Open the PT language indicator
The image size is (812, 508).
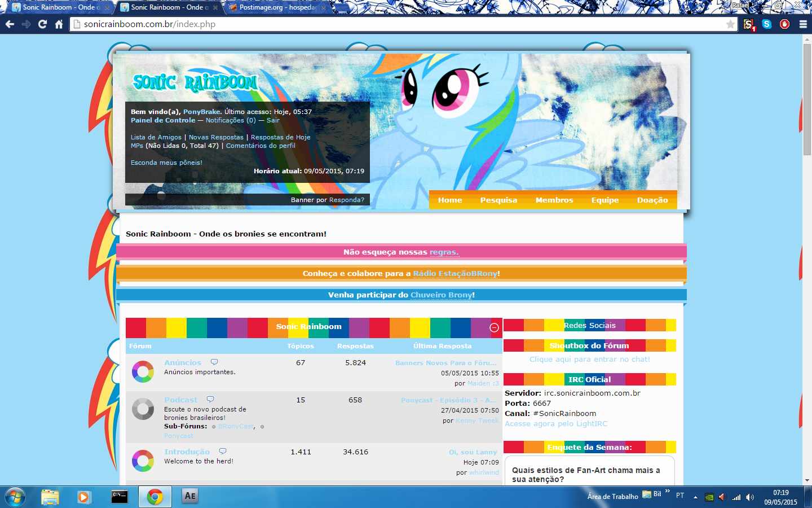[x=680, y=496]
